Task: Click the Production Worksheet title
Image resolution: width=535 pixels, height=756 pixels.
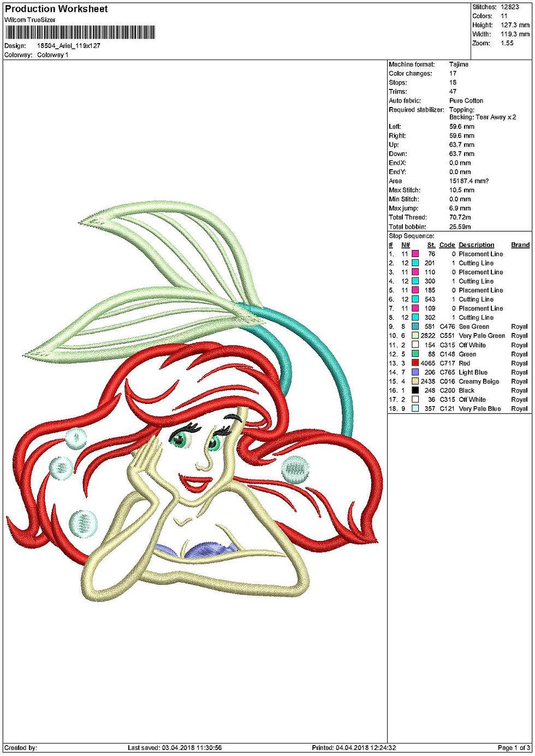Action: coord(56,9)
